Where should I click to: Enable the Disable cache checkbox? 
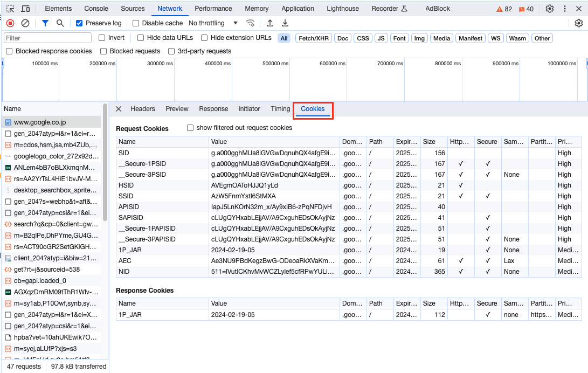tap(136, 23)
